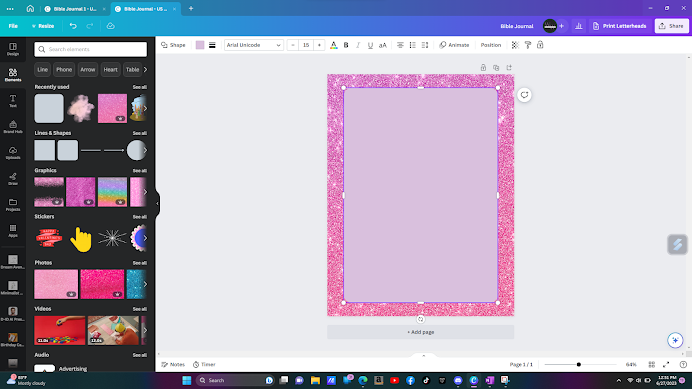This screenshot has height=389, width=692.
Task: Open the transparency checkerboard icon
Action: 515,45
